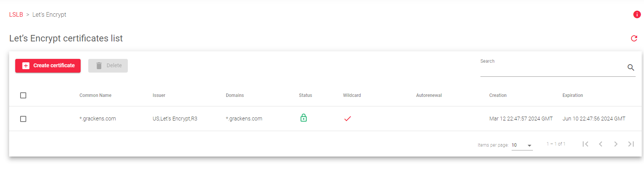Click the search magnifier icon
This screenshot has width=644, height=182.
631,67
